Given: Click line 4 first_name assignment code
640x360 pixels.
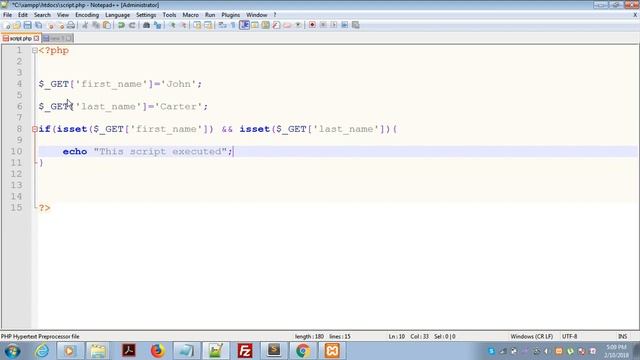Looking at the screenshot, I should pyautogui.click(x=120, y=84).
